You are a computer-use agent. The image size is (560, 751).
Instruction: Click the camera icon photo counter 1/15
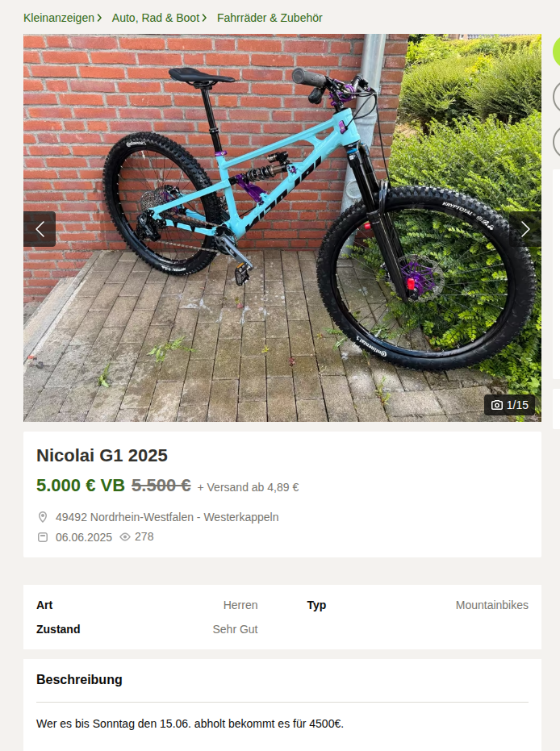pyautogui.click(x=510, y=405)
